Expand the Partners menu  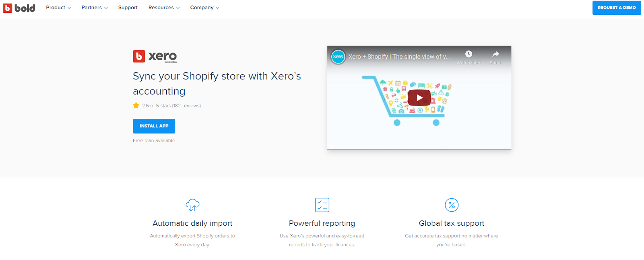coord(95,8)
